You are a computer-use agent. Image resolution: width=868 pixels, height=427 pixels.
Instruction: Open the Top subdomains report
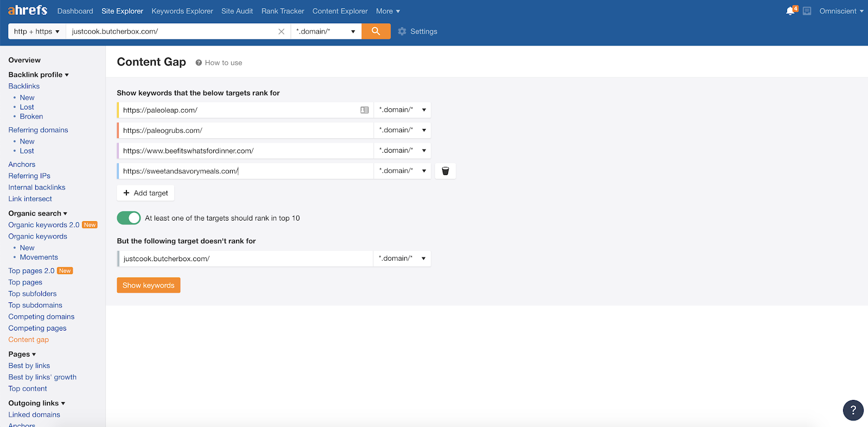[x=35, y=305]
